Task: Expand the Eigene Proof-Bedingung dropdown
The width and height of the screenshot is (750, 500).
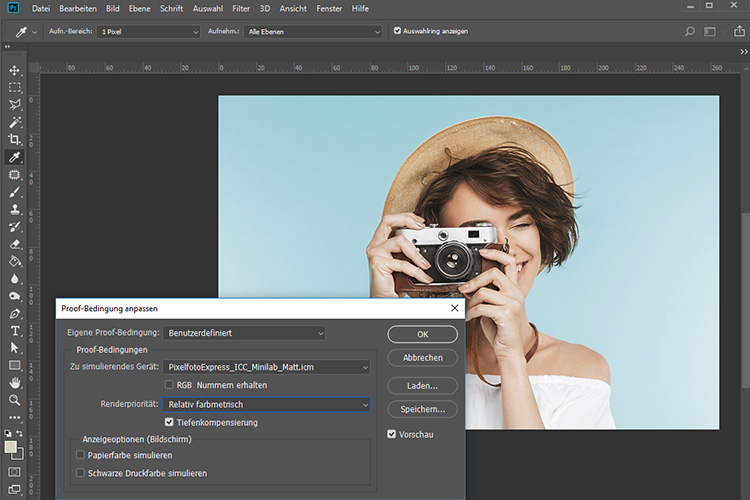Action: point(244,332)
